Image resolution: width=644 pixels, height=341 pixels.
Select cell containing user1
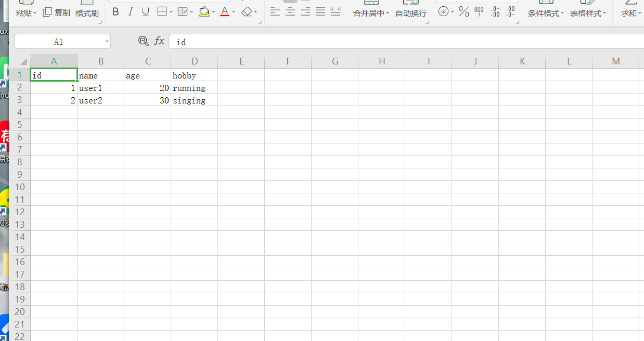point(101,87)
